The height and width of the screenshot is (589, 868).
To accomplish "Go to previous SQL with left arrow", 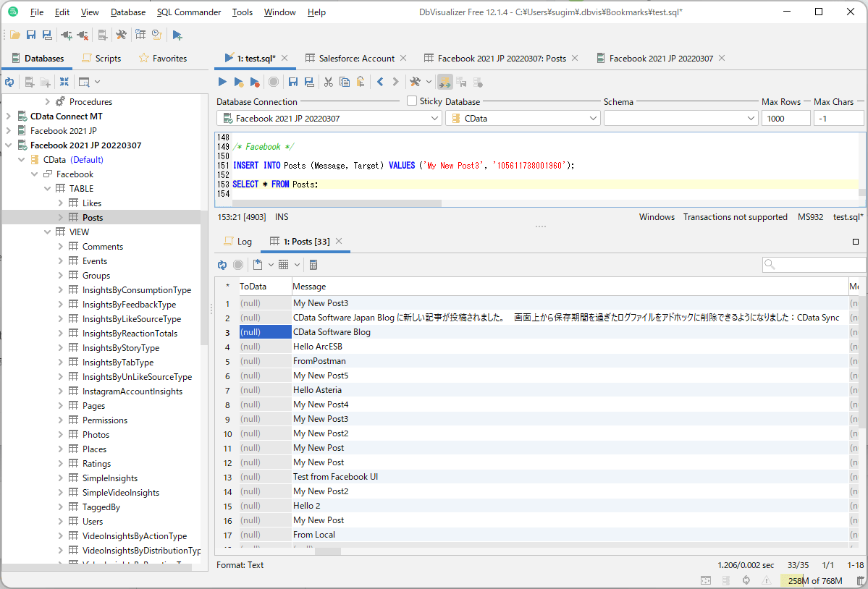I will click(380, 82).
